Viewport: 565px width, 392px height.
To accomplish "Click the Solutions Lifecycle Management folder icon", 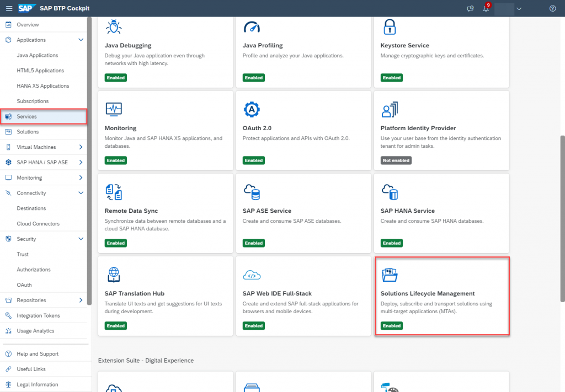I will tap(390, 275).
